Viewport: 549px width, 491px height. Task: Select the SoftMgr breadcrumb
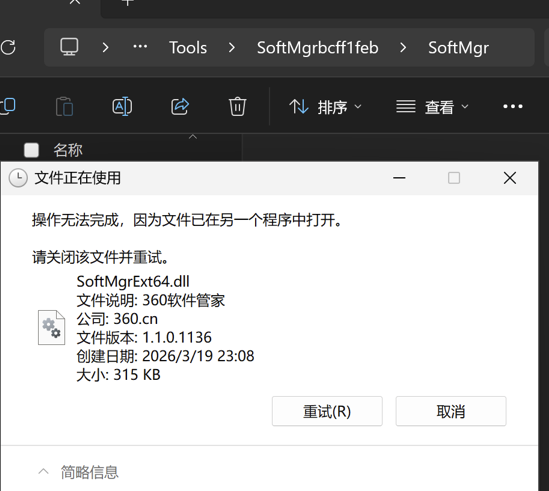click(458, 48)
